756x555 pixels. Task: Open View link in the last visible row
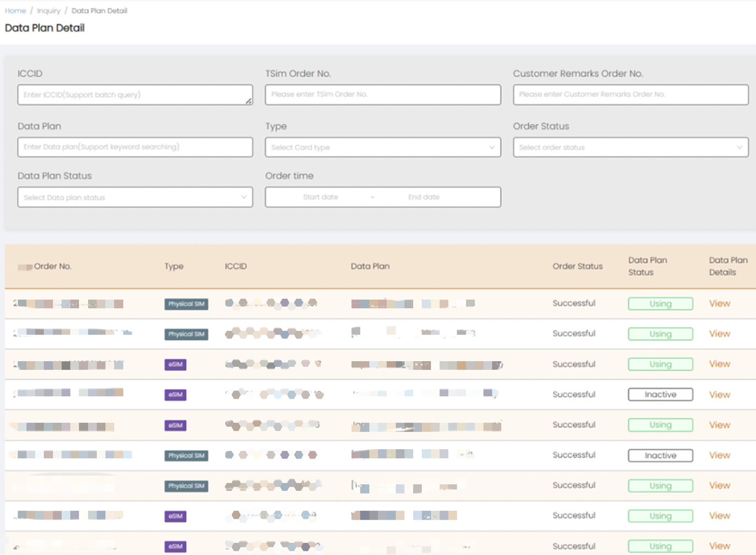point(720,546)
